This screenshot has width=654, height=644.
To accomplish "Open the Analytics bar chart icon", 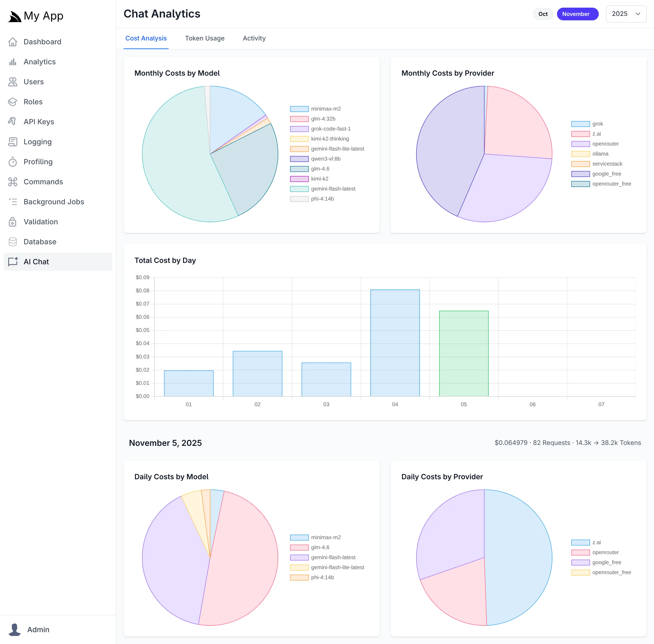I will click(12, 62).
